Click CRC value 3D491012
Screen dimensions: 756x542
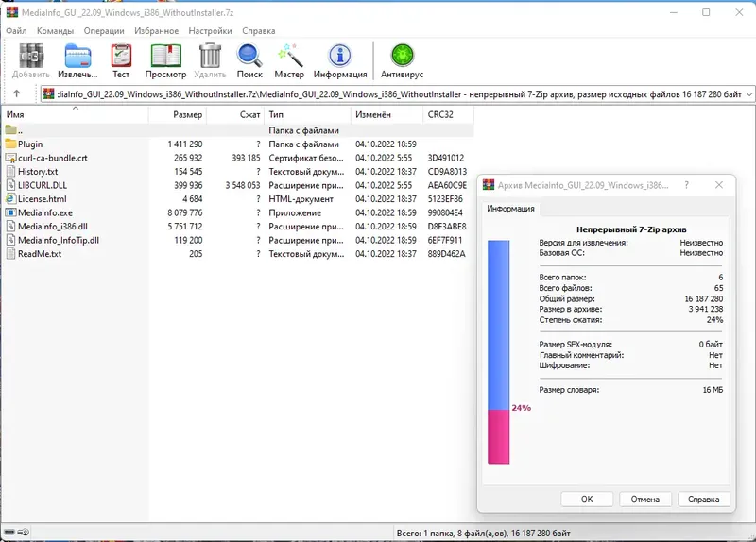446,158
